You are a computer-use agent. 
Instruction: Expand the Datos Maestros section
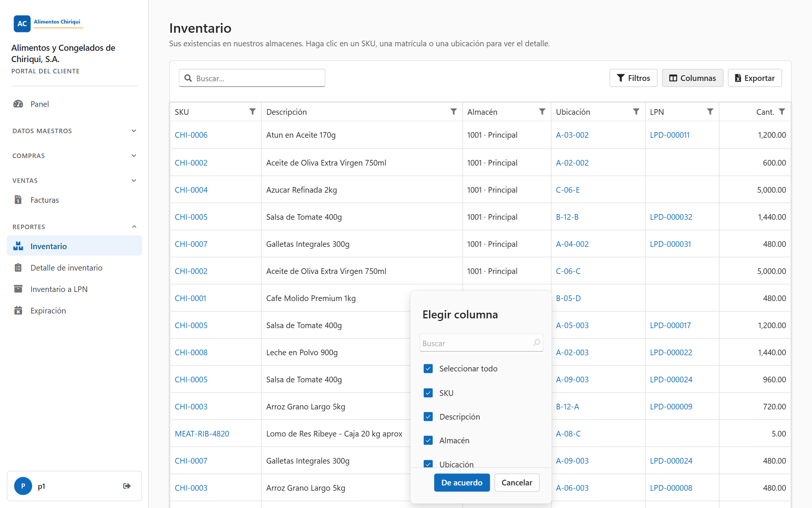click(x=74, y=131)
